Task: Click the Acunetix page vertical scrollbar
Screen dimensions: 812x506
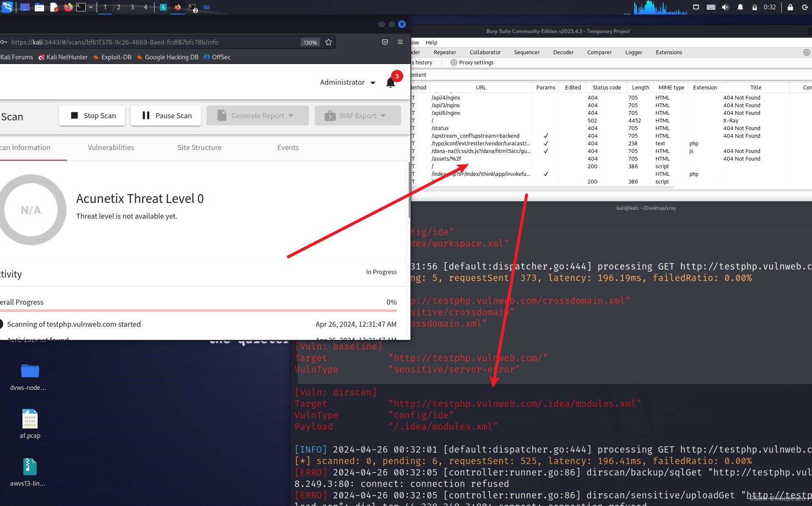Action: pyautogui.click(x=409, y=190)
